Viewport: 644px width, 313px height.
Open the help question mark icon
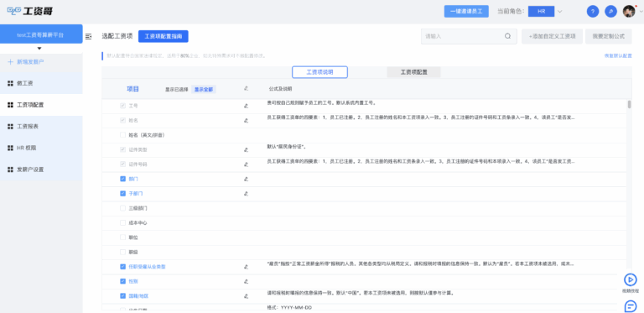coord(592,12)
